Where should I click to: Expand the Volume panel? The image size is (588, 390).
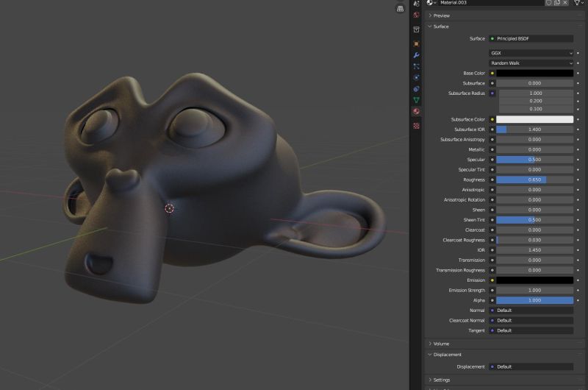[x=441, y=344]
